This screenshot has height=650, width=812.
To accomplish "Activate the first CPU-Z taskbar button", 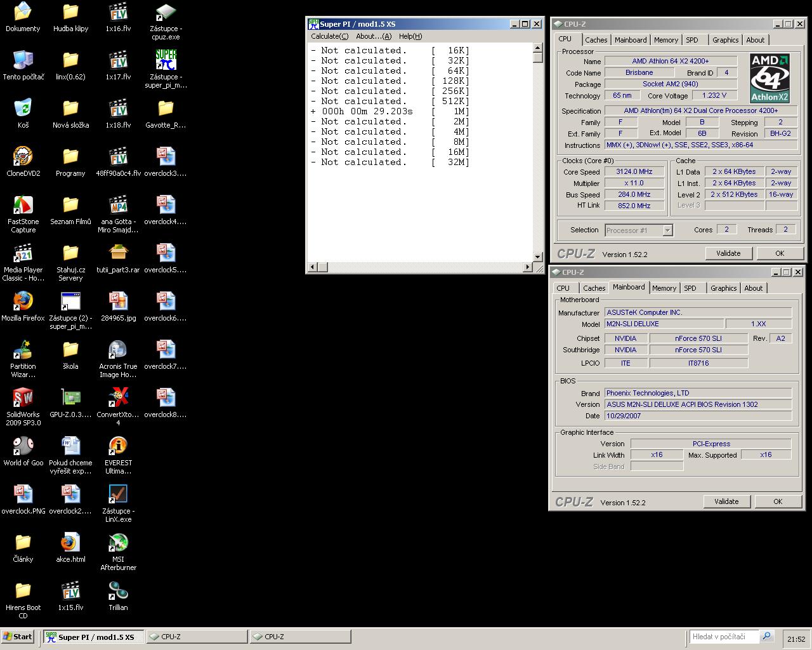I will tap(197, 637).
